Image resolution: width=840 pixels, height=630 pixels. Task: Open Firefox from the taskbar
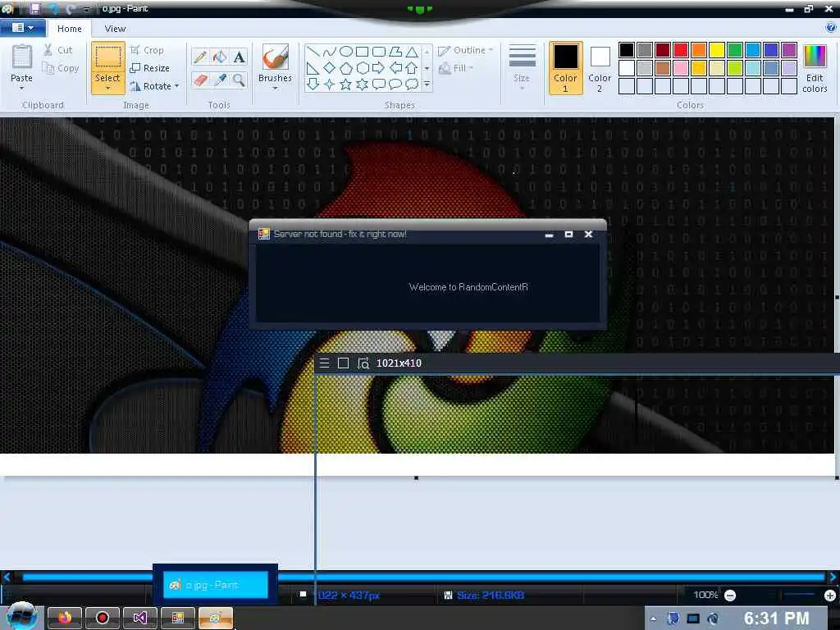coord(64,619)
